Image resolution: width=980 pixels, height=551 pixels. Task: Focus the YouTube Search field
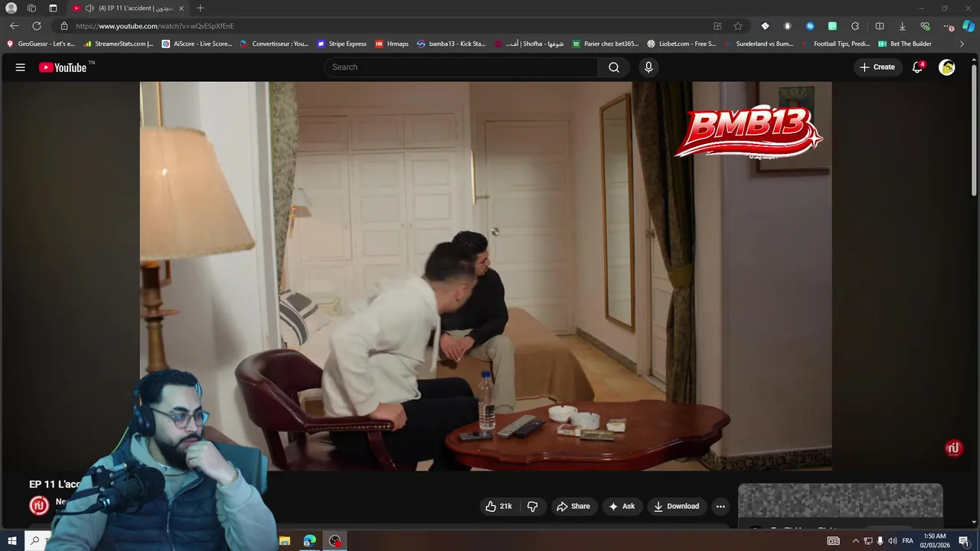coord(462,67)
